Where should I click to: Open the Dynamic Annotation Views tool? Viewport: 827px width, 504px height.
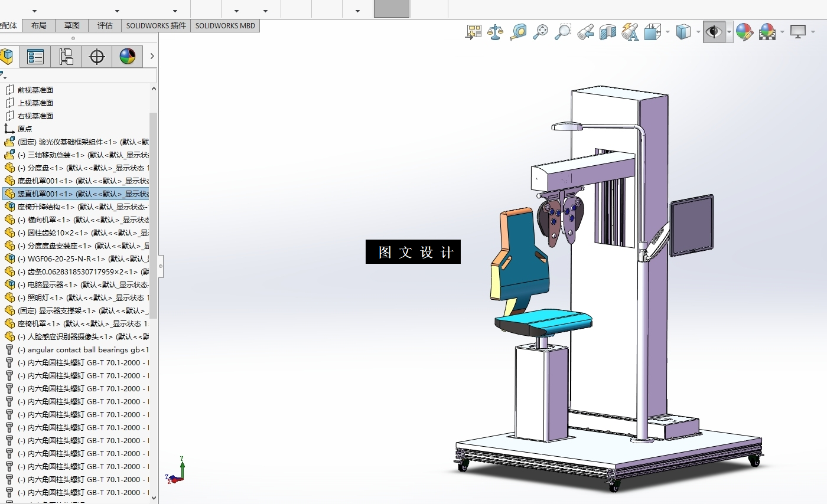coord(630,32)
